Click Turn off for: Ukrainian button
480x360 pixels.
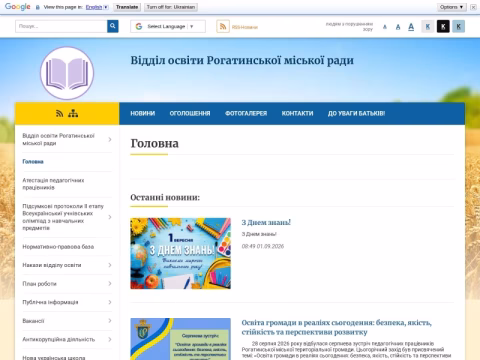[171, 7]
